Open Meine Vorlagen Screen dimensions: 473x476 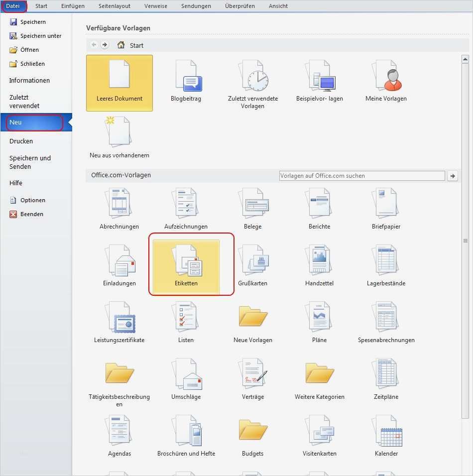coord(385,82)
